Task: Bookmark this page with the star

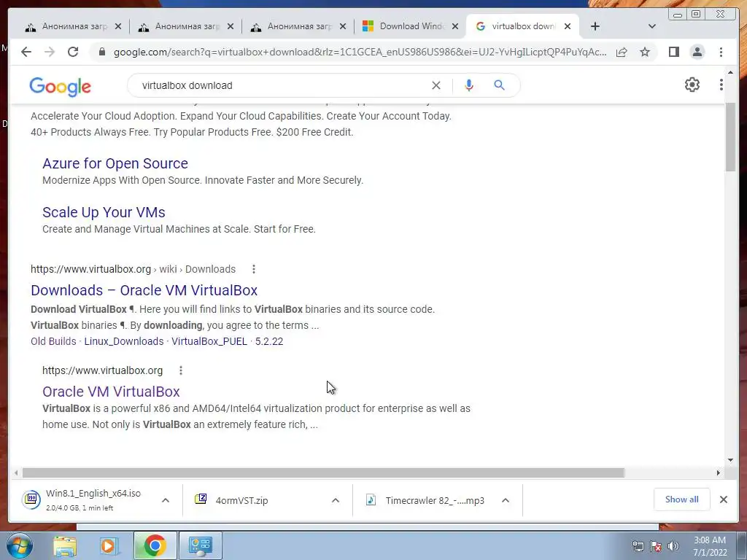Action: coord(645,52)
